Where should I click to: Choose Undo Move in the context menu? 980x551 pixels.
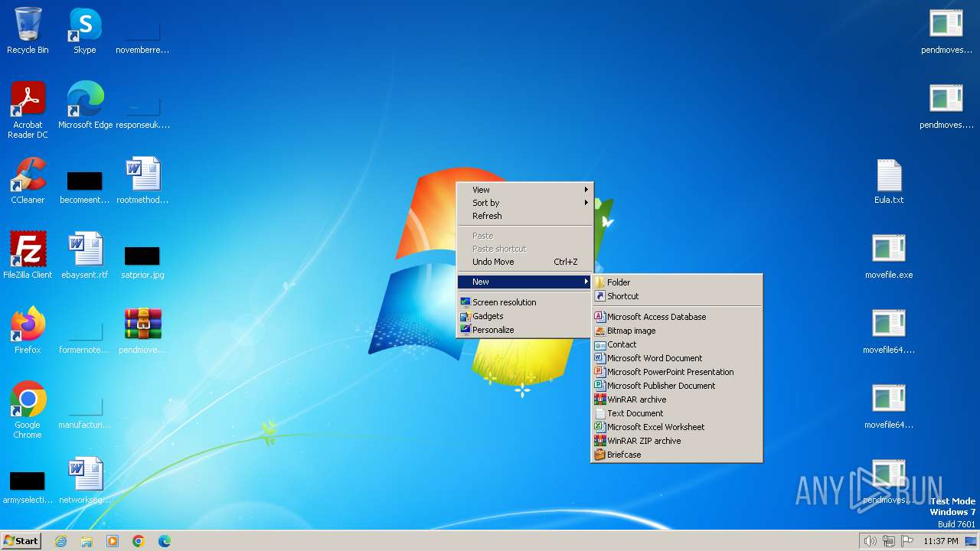tap(524, 262)
